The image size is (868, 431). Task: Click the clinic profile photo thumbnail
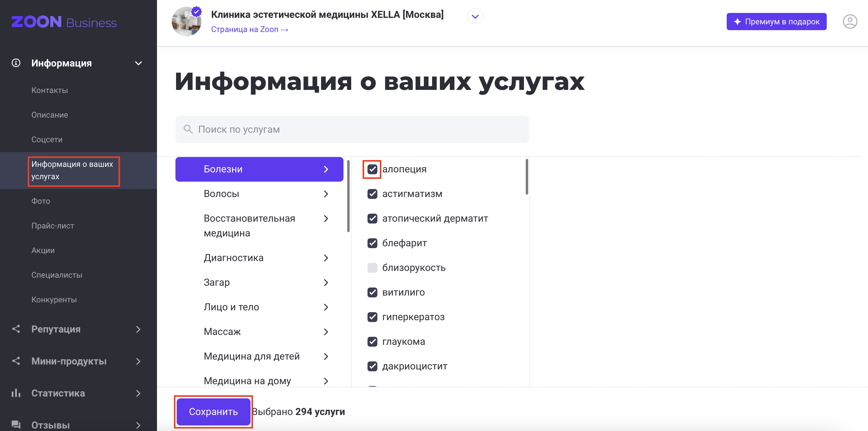point(186,22)
